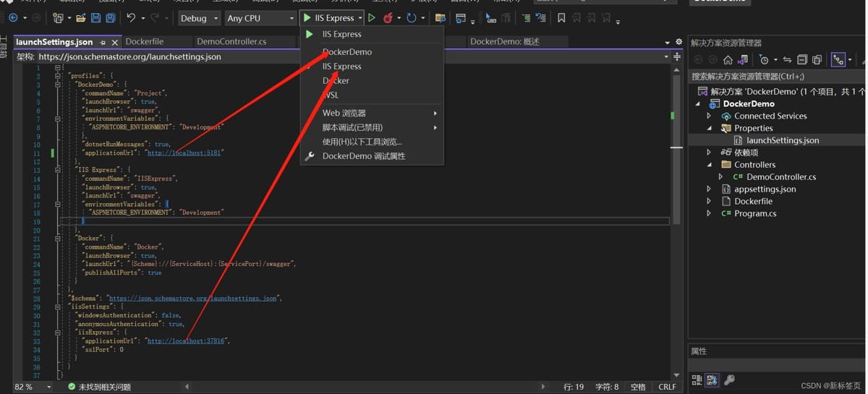This screenshot has height=394, width=868.
Task: Select Docker launch profile in menu
Action: pyautogui.click(x=372, y=81)
